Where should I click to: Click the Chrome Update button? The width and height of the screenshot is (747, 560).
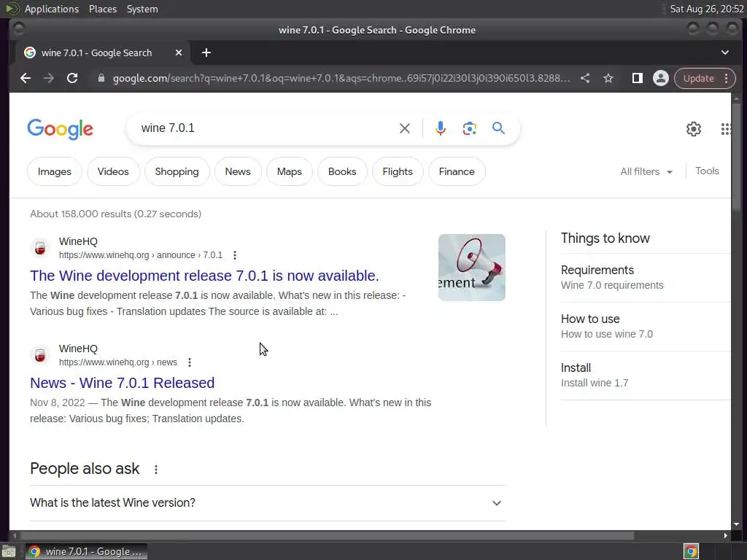(x=698, y=78)
